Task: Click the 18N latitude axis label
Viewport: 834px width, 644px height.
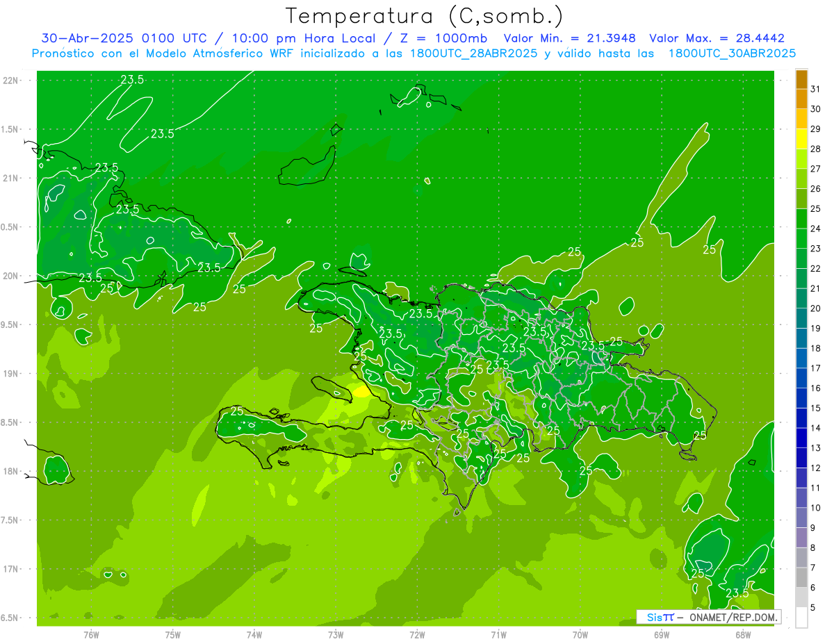Action: click(10, 471)
